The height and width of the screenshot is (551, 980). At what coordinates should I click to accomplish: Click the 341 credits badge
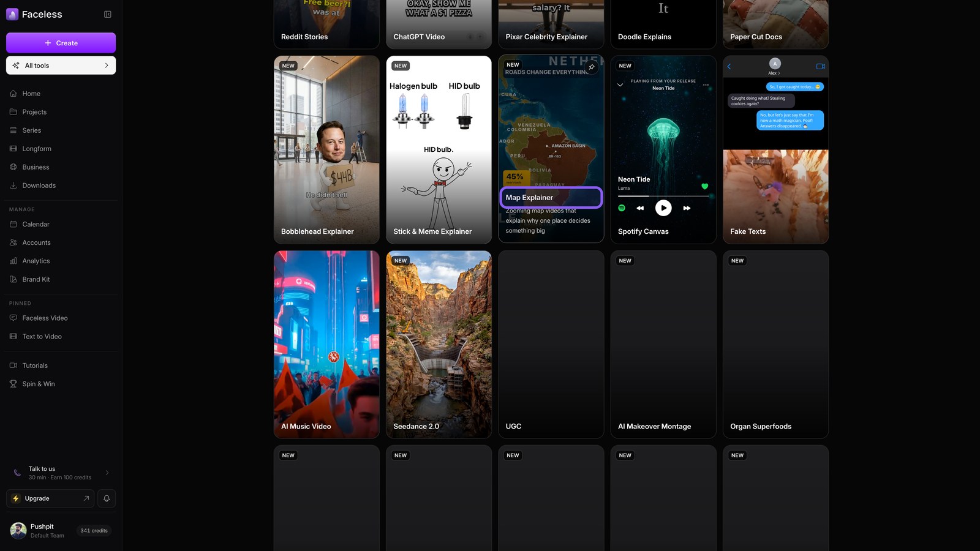(x=94, y=531)
